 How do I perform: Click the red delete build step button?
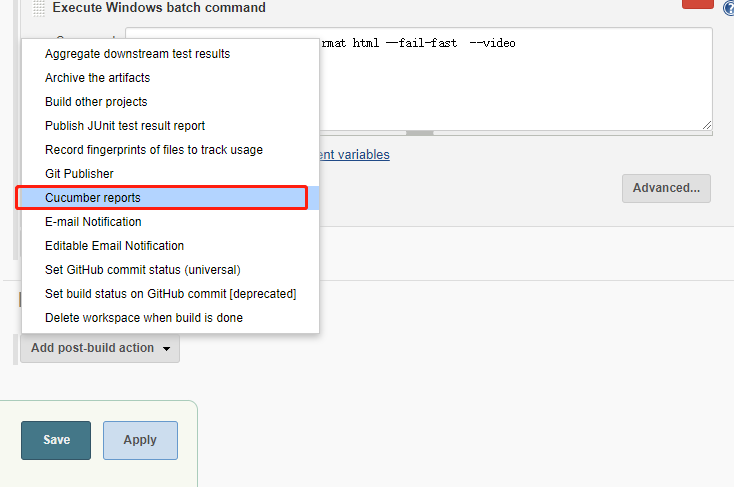point(697,3)
